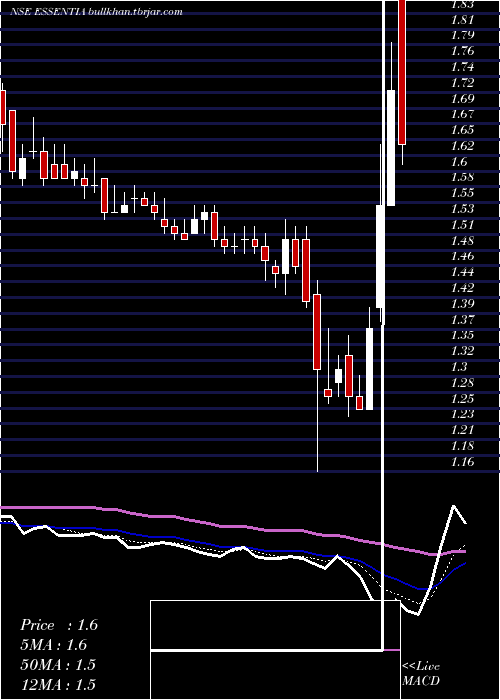The height and width of the screenshot is (700, 500).
Task: Click the 1.76 price axis label
Action: (x=462, y=51)
